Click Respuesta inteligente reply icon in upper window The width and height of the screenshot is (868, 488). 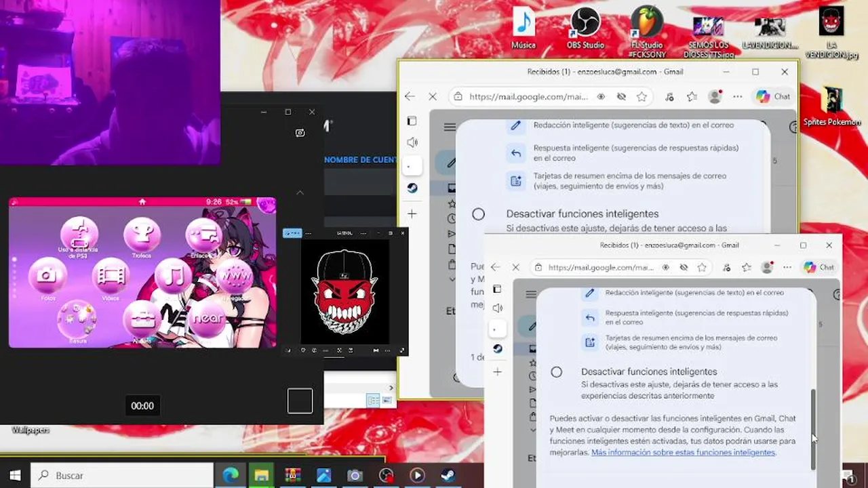[x=516, y=153]
